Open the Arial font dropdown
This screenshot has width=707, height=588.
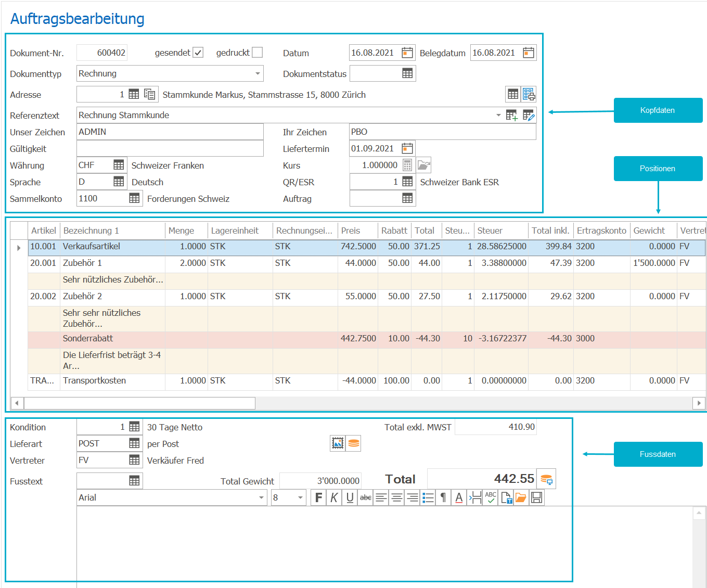261,497
